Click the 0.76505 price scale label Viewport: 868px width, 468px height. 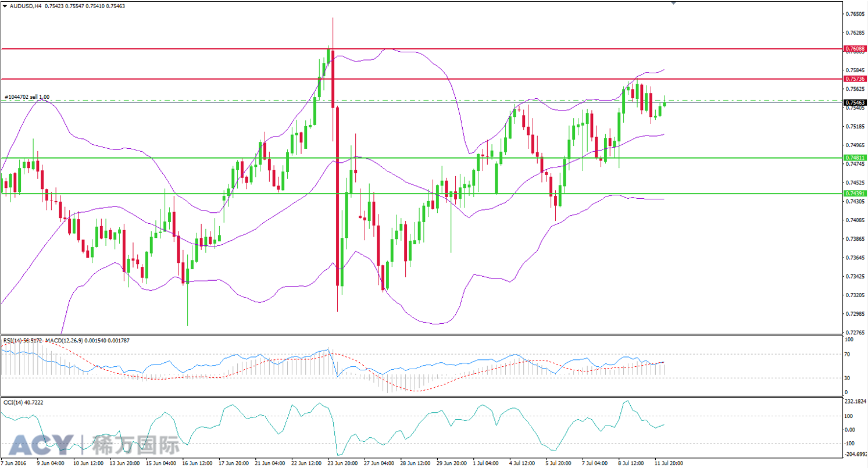coord(856,14)
